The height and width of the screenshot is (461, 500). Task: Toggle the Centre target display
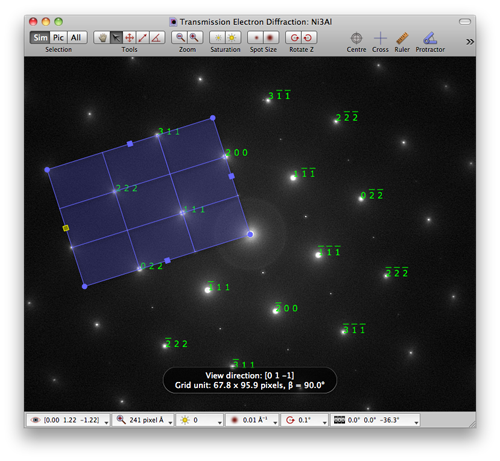(356, 42)
